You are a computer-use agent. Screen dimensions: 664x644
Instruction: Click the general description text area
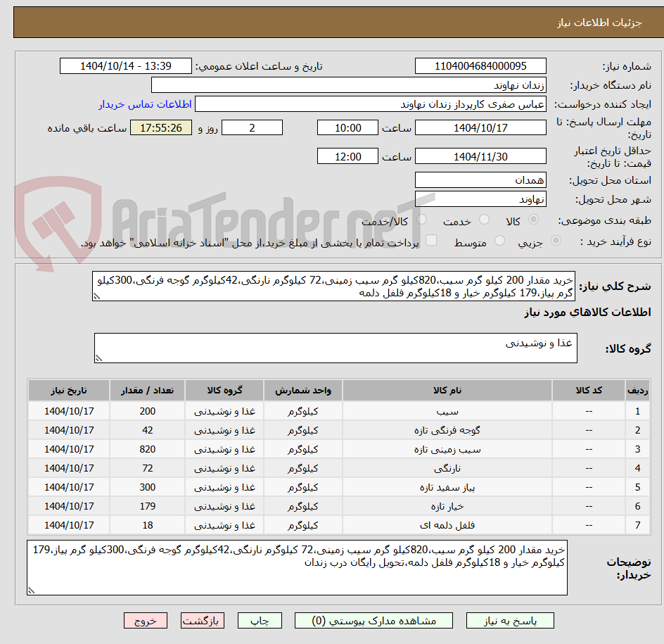click(333, 286)
